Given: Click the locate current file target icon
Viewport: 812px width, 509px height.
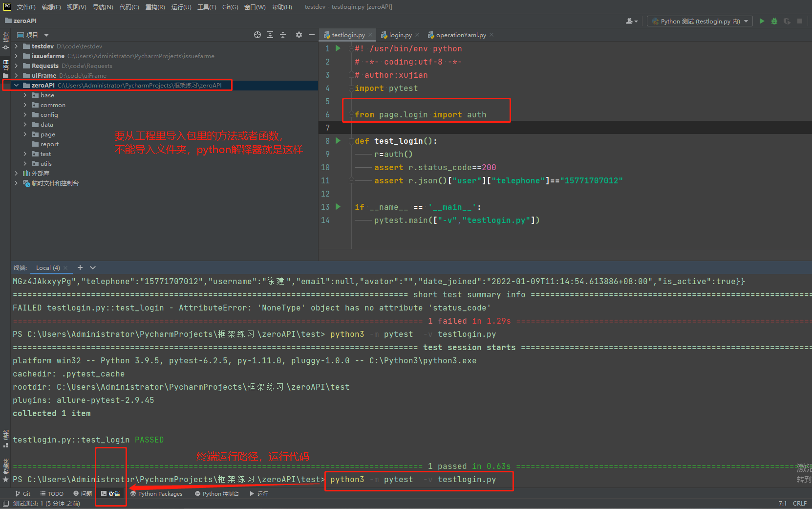Looking at the screenshot, I should coord(257,35).
